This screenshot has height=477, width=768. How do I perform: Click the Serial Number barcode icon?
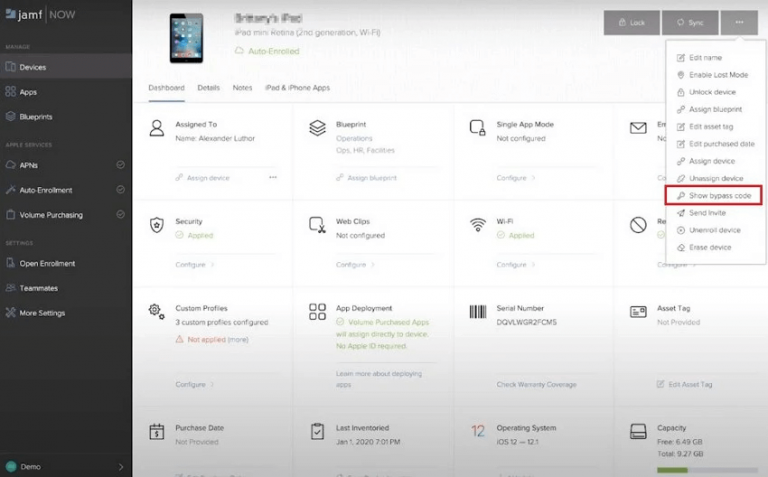478,312
